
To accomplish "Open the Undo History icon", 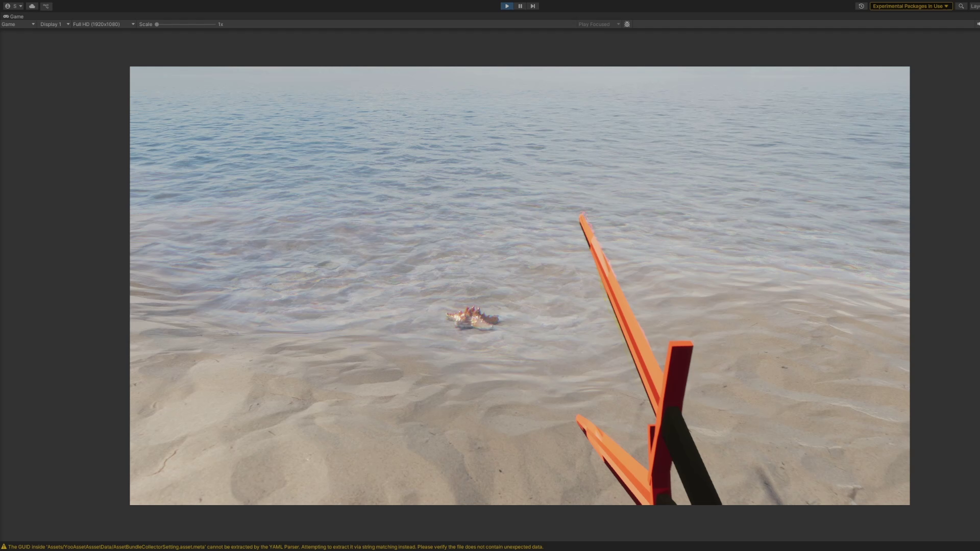I will pyautogui.click(x=861, y=6).
